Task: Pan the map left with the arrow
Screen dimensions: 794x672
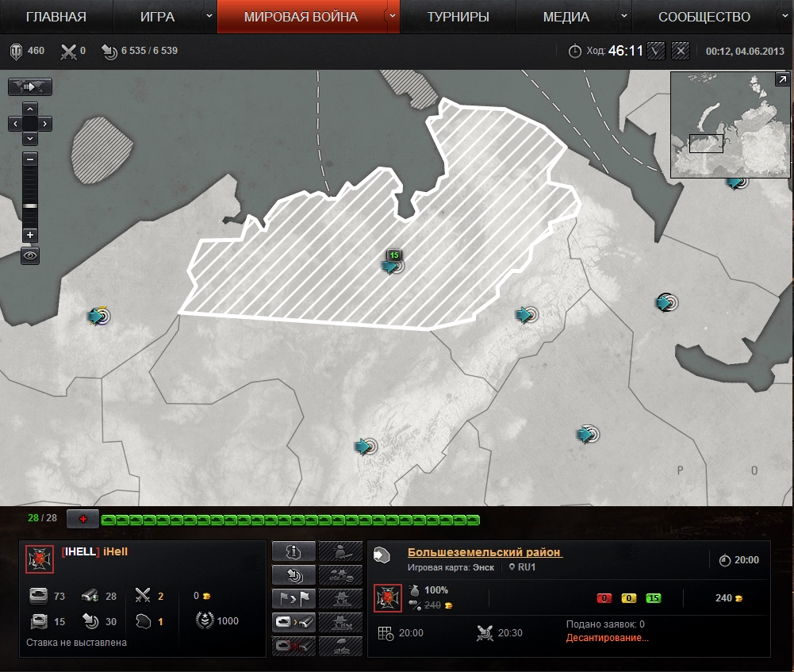Action: pos(15,124)
